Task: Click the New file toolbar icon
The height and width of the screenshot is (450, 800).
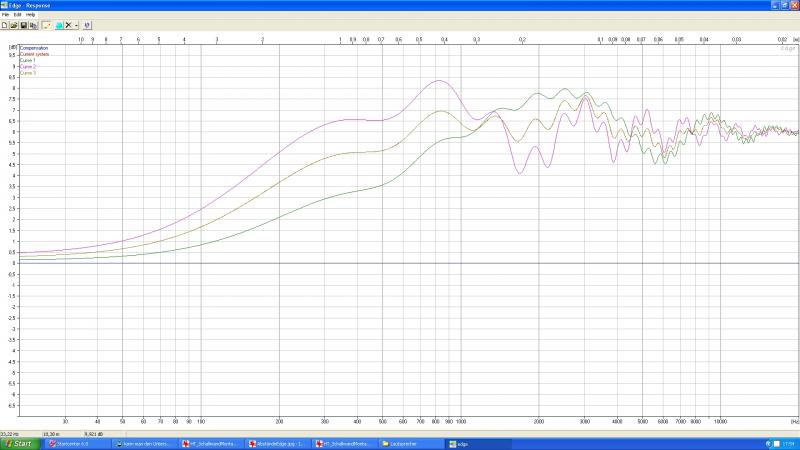Action: pos(5,25)
